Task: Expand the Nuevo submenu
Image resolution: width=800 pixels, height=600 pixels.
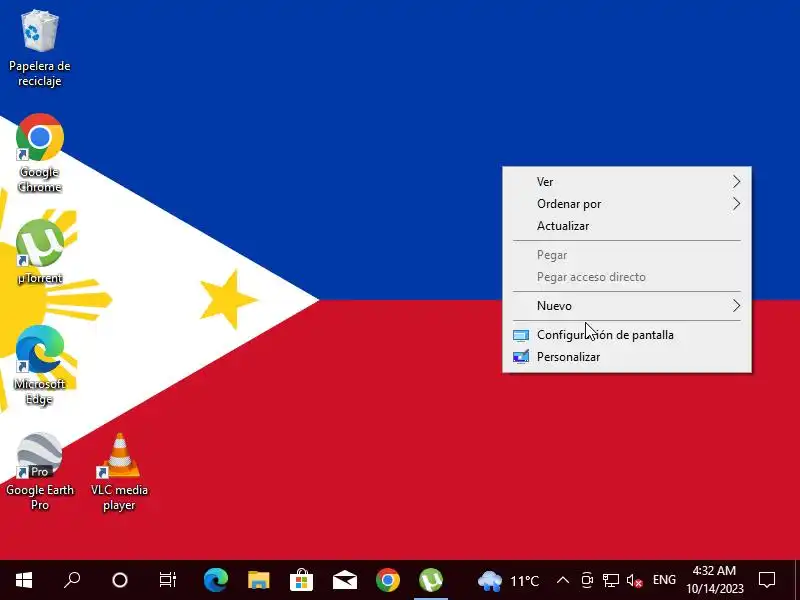Action: click(x=627, y=306)
